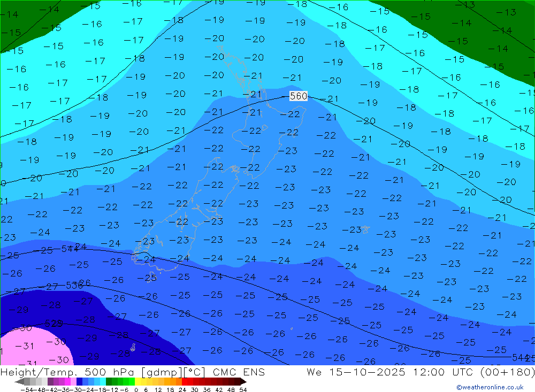Click the '[°C]' unit label
Viewport: 535px width, 392px height.
point(195,372)
